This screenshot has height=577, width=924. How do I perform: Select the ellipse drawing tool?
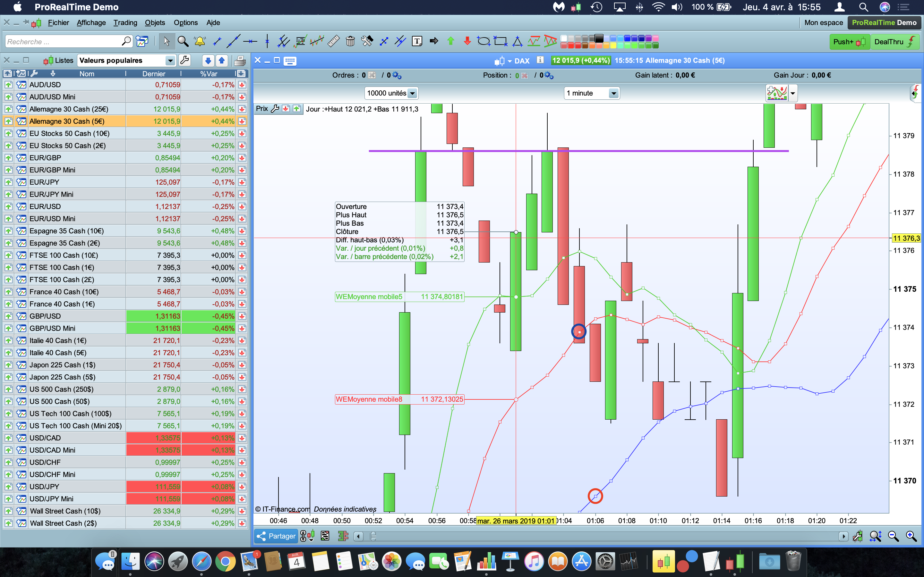(483, 41)
